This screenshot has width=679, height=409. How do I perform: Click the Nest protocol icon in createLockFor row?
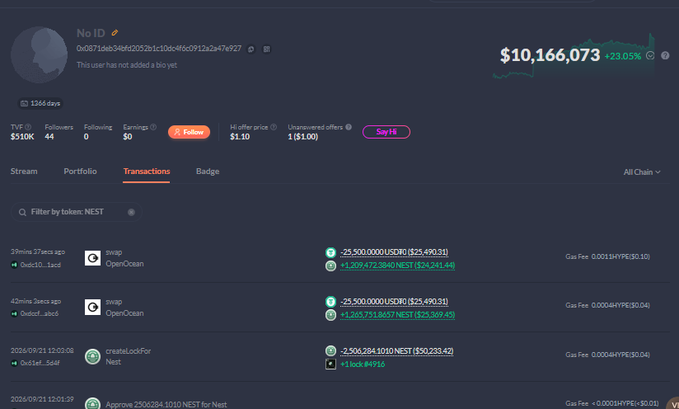click(x=92, y=357)
